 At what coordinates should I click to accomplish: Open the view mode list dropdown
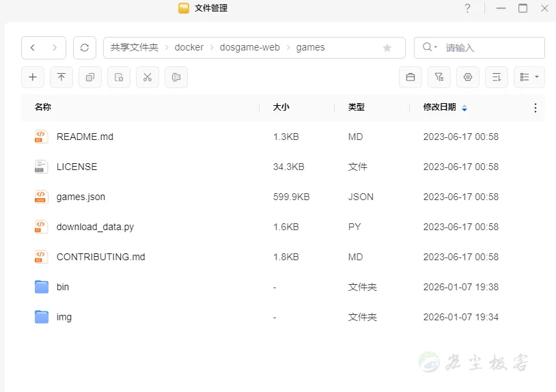click(x=529, y=77)
